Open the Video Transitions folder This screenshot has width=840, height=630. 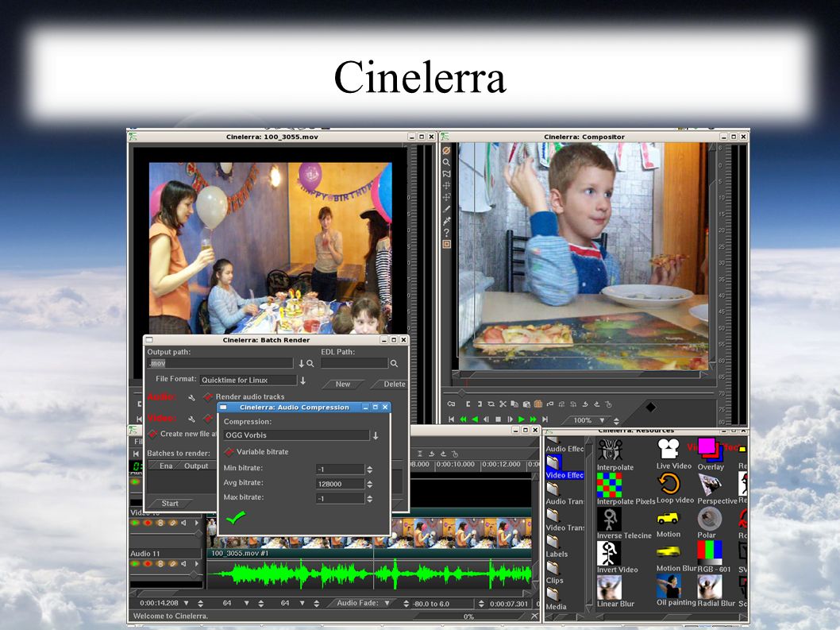click(x=564, y=520)
